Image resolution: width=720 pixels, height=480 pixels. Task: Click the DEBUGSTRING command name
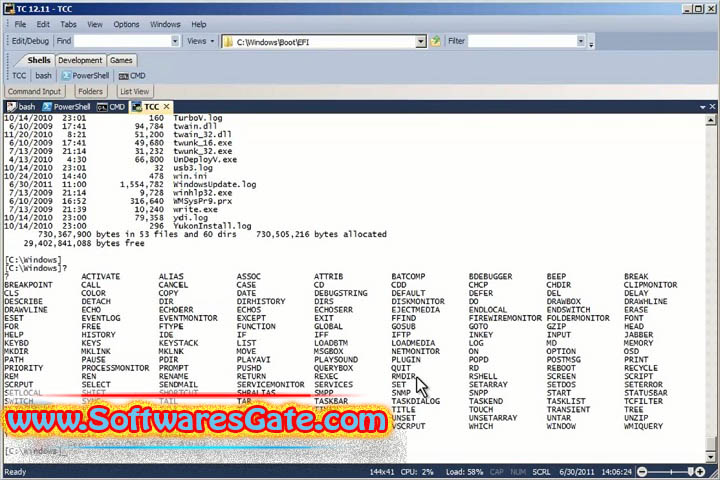(x=341, y=293)
